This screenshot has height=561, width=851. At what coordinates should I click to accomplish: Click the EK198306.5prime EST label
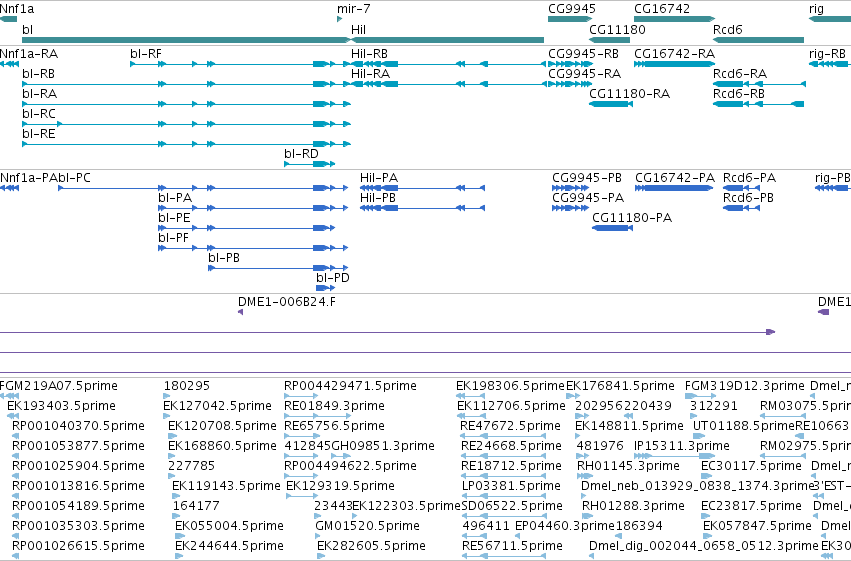point(510,386)
